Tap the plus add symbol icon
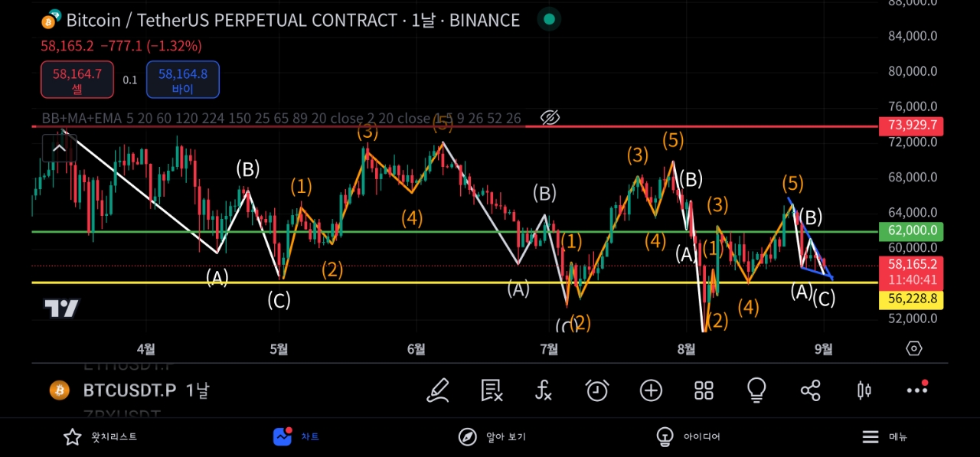The image size is (980, 457). tap(651, 390)
